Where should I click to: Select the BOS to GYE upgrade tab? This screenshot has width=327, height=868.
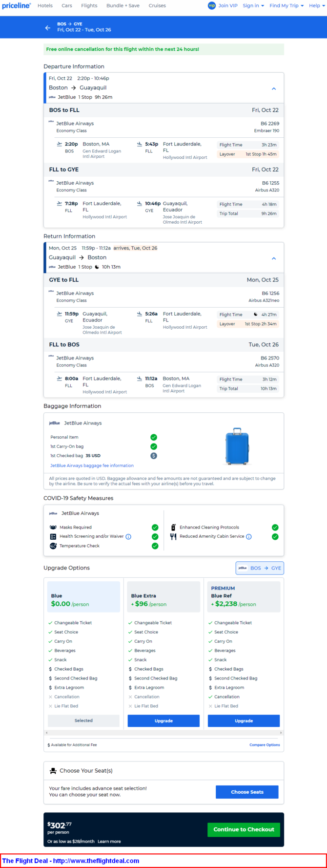coord(260,568)
